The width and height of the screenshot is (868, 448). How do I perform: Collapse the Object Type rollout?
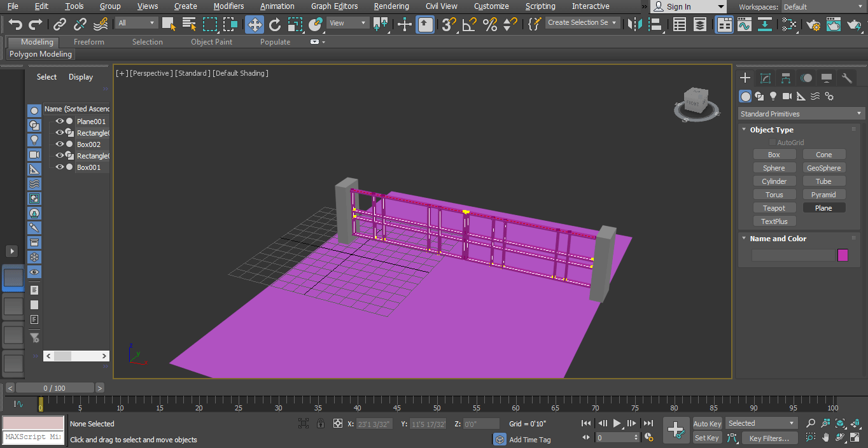(743, 129)
